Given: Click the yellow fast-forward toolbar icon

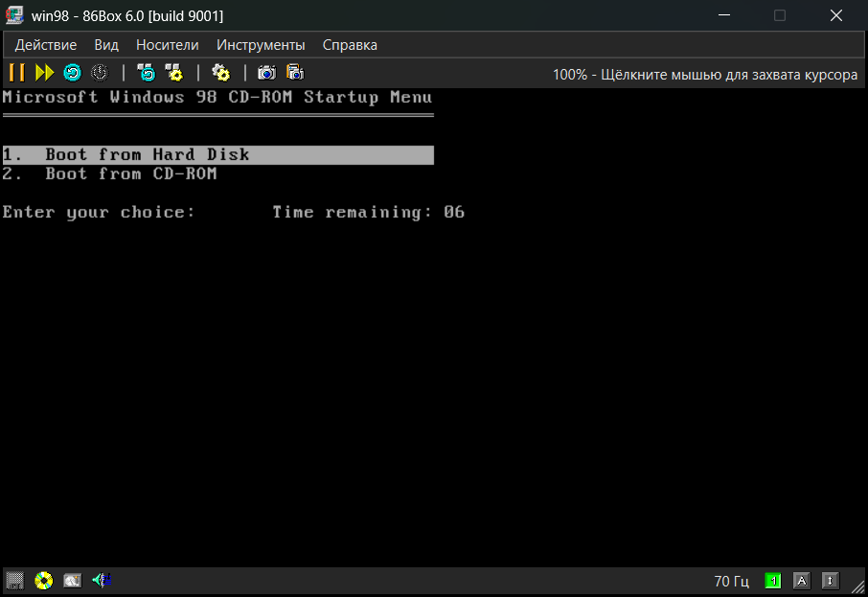Looking at the screenshot, I should point(44,73).
